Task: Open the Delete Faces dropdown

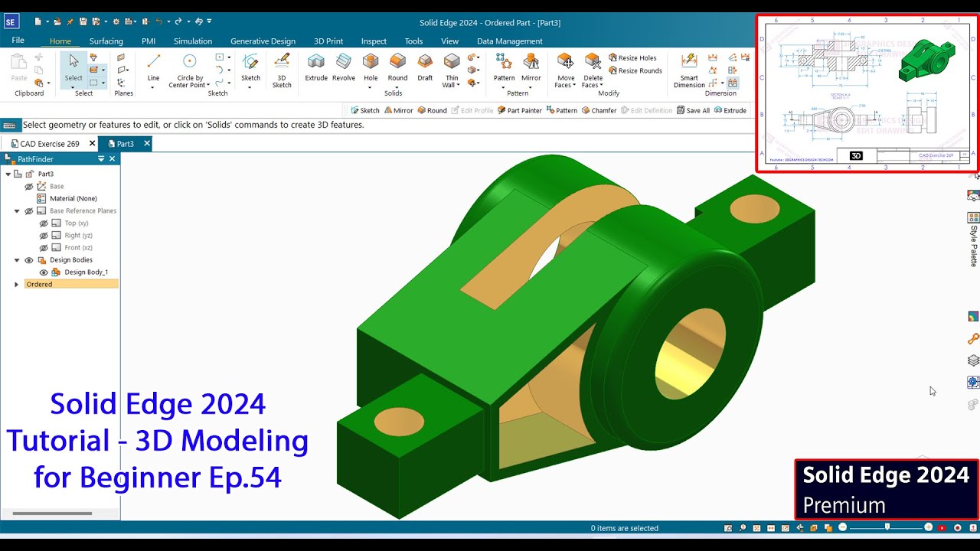Action: pyautogui.click(x=601, y=85)
